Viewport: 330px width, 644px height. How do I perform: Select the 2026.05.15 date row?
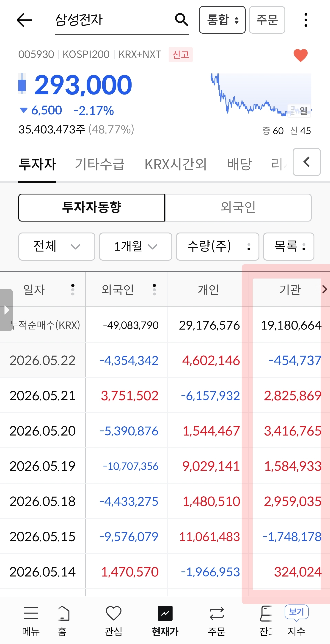click(x=42, y=536)
